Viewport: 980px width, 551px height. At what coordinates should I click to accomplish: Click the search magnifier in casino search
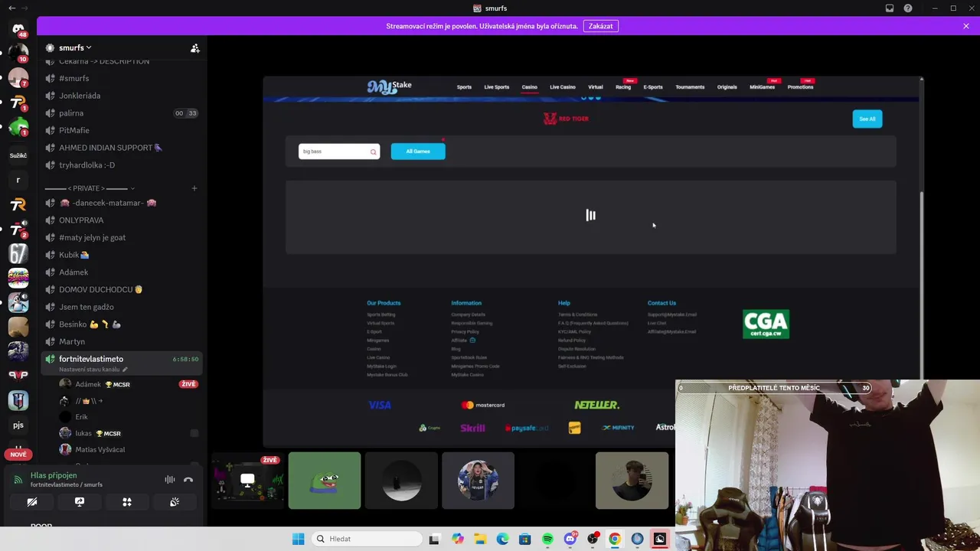[373, 152]
